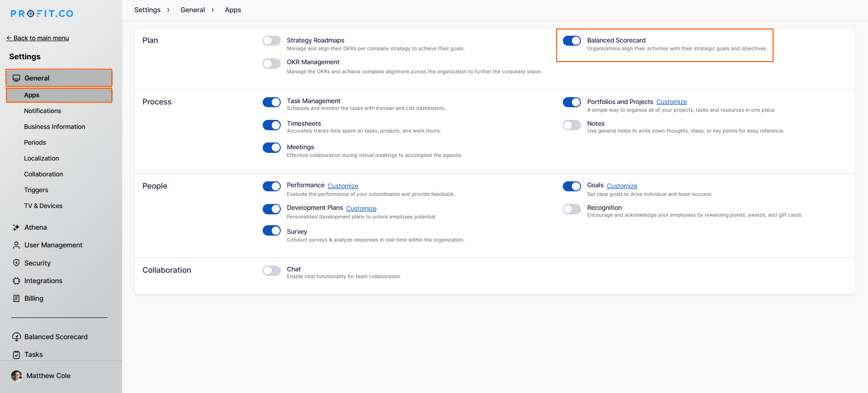Enable the Chat toggle

coord(271,270)
